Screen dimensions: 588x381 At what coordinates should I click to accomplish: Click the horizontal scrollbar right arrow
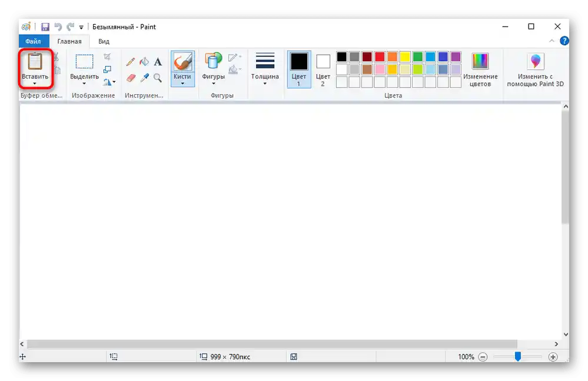[x=556, y=344]
